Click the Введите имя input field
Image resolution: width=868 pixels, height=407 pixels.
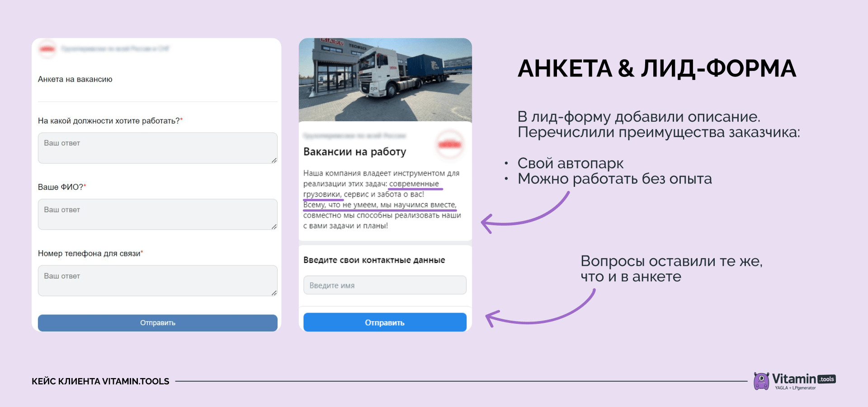(x=385, y=285)
